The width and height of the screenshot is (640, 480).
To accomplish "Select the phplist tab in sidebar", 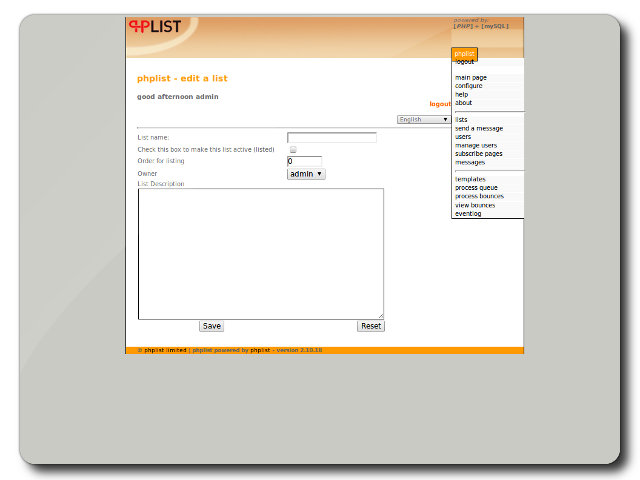I will [464, 53].
